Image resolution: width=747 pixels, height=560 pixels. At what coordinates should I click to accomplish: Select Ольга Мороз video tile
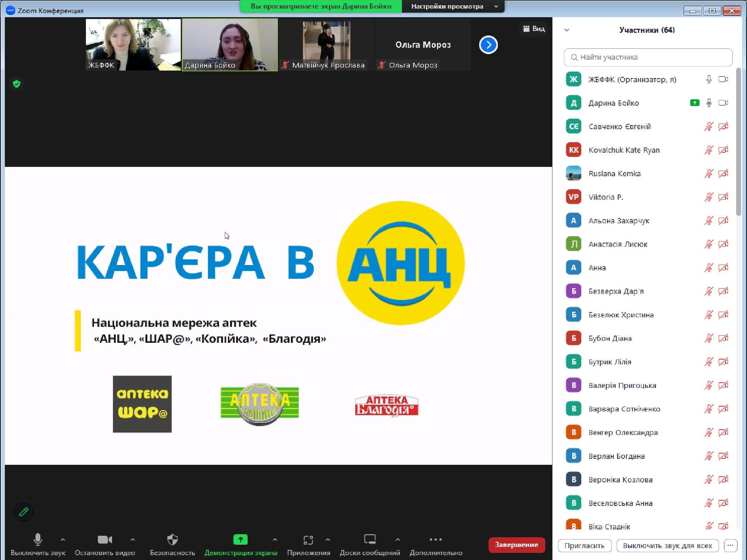[423, 45]
